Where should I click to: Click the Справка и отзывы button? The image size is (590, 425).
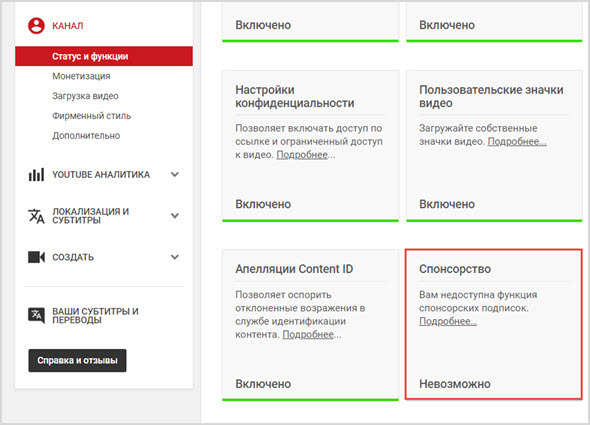(78, 360)
